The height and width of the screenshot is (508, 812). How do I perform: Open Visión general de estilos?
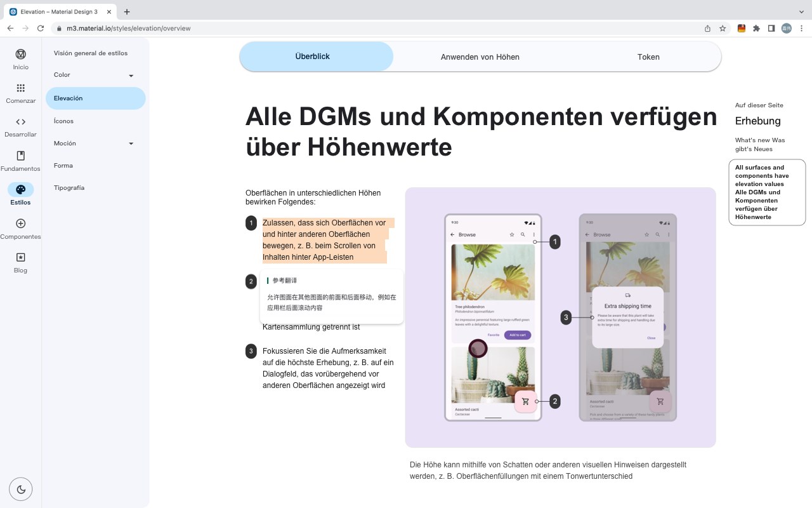(x=91, y=53)
